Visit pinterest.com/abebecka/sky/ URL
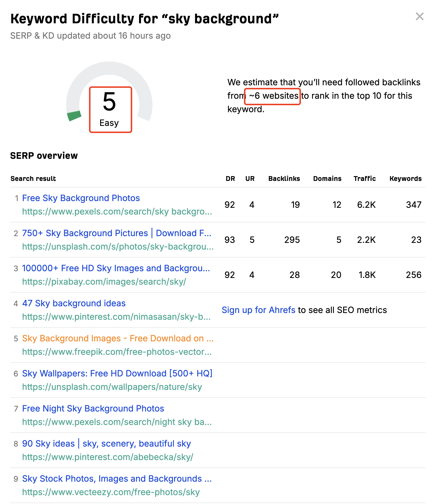 point(108,457)
